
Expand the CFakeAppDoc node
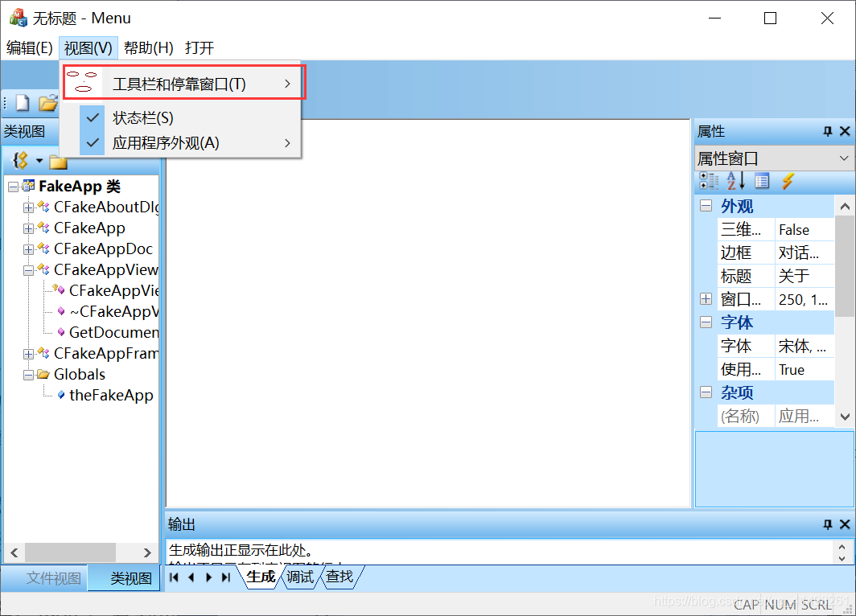point(28,250)
